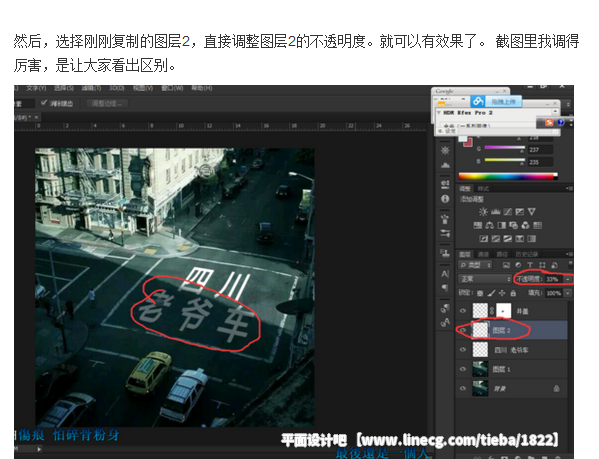Filter layers by smart objects
The width and height of the screenshot is (599, 459).
(554, 265)
